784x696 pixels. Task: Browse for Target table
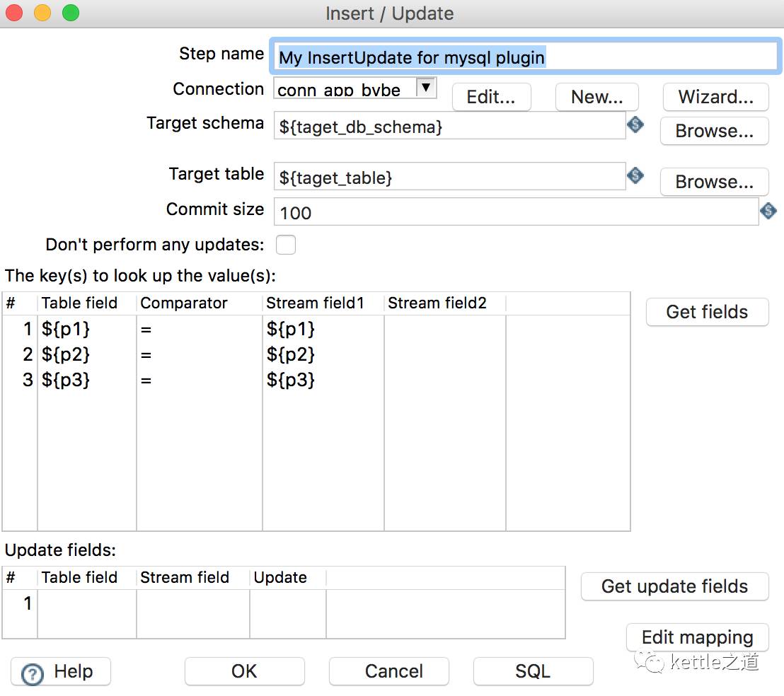(714, 182)
